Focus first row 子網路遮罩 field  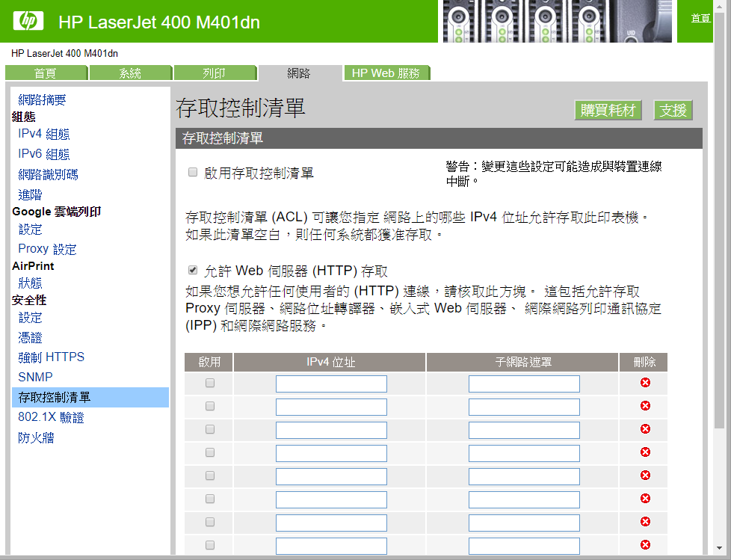pyautogui.click(x=525, y=384)
